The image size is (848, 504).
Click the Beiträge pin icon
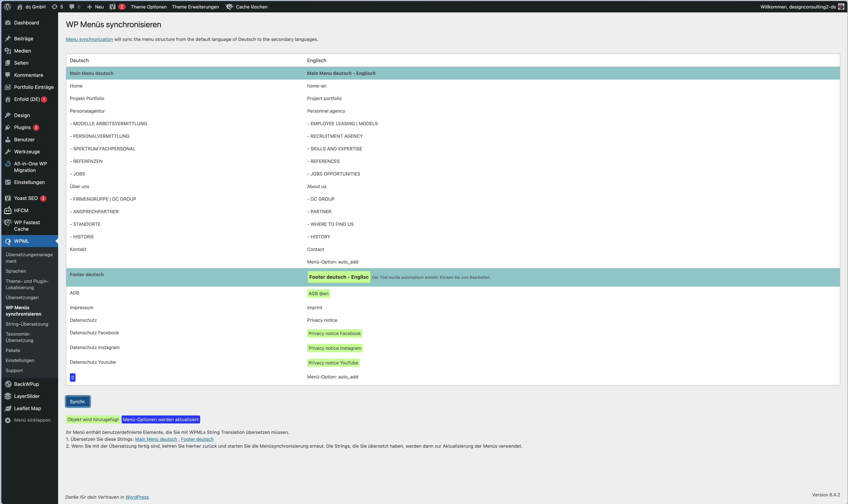8,39
